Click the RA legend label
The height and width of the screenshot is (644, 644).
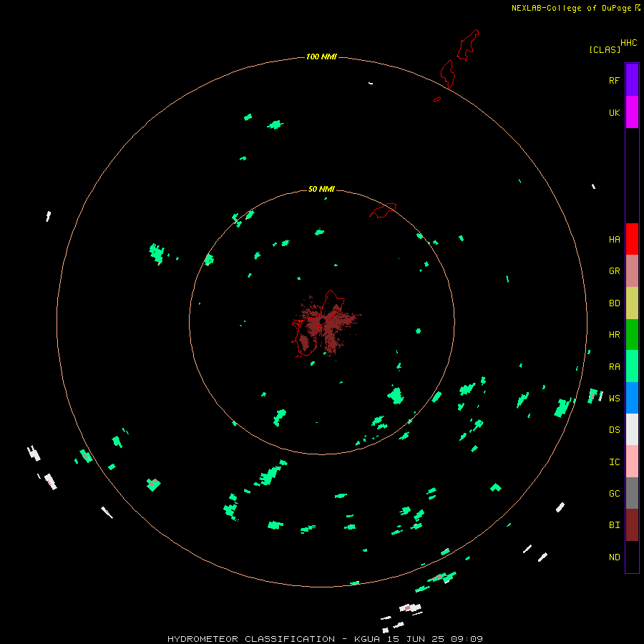click(x=614, y=367)
